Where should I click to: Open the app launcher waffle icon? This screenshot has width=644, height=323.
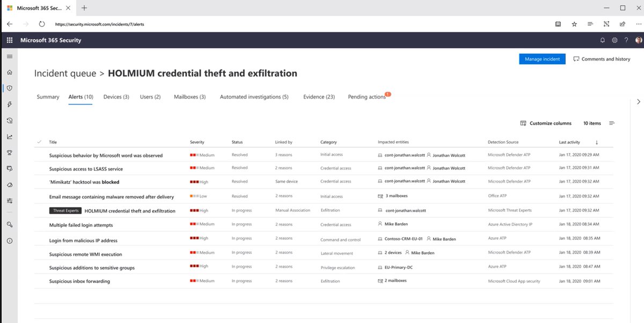[9, 40]
